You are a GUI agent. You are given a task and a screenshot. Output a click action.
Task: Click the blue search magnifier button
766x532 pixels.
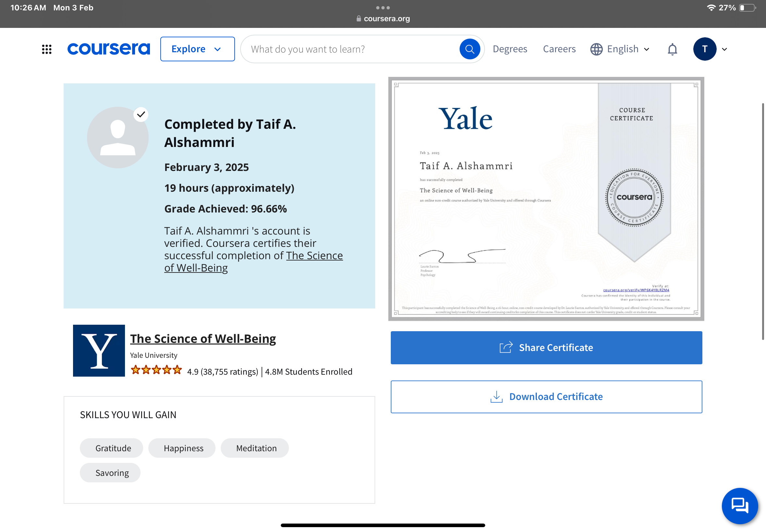coord(470,49)
